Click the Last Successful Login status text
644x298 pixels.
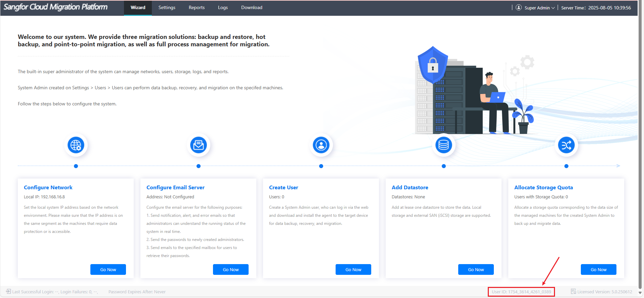55,292
